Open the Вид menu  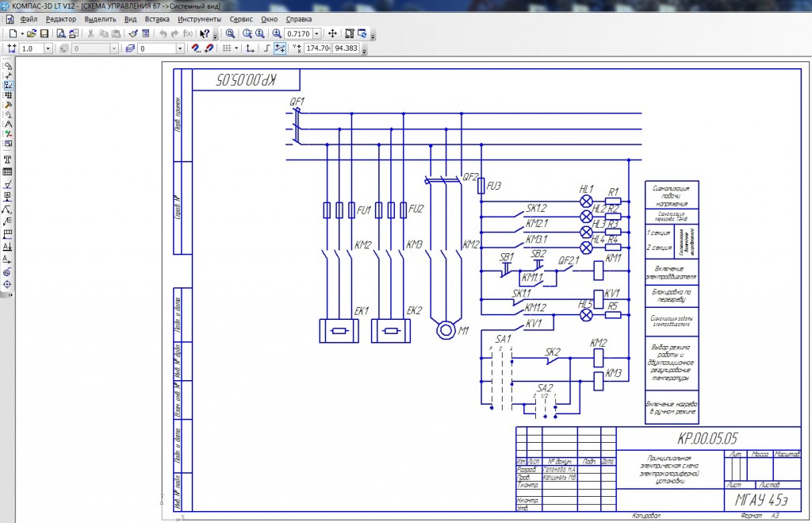131,19
